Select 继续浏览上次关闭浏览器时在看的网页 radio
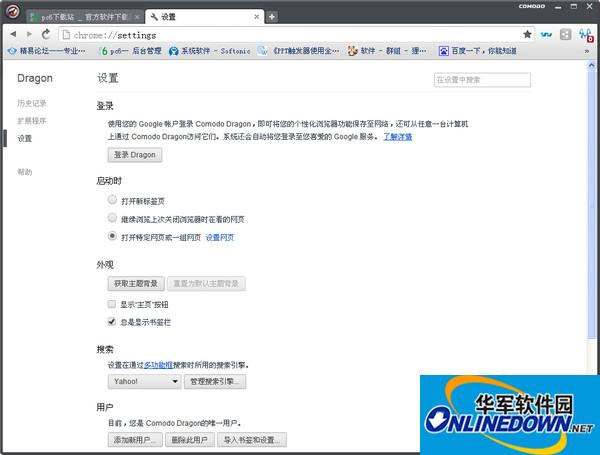The width and height of the screenshot is (600, 455). pos(112,218)
